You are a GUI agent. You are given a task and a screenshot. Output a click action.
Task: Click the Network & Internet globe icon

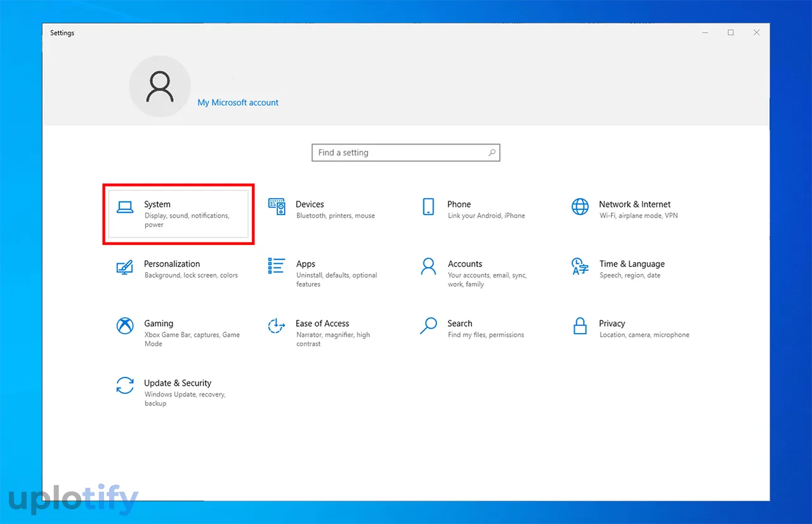[580, 207]
